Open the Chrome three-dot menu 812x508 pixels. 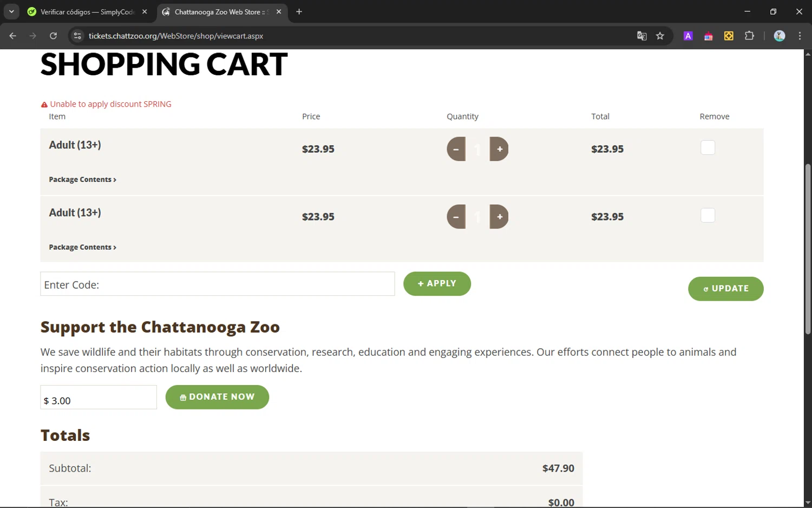click(800, 36)
